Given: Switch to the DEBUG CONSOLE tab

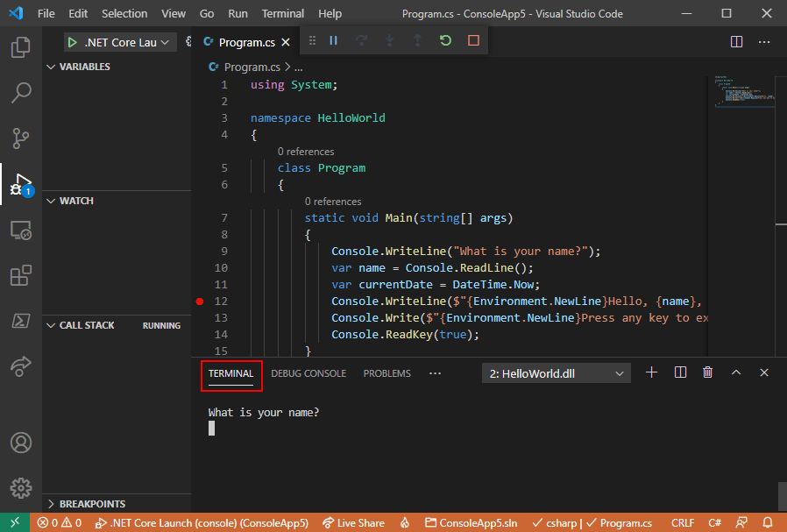Looking at the screenshot, I should coord(308,373).
